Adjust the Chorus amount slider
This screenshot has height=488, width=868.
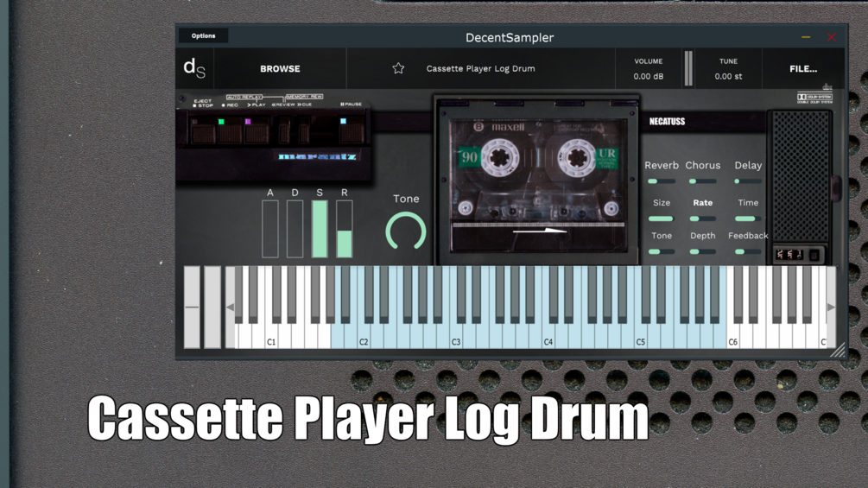(x=702, y=181)
